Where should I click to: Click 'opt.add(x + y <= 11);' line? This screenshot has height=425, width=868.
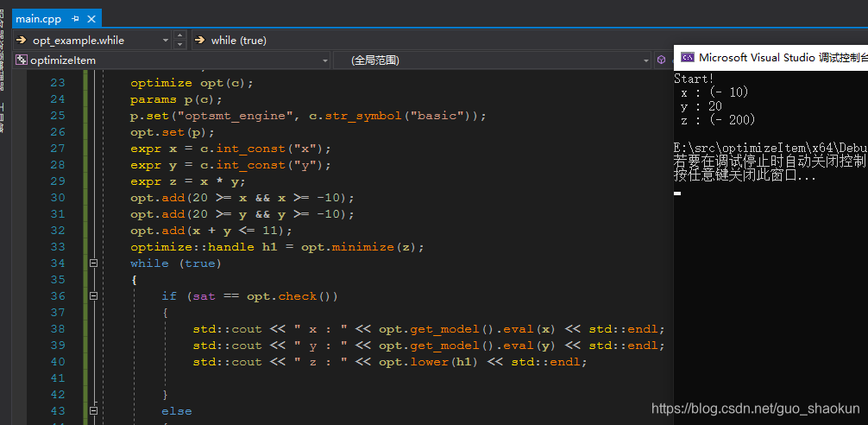click(211, 231)
